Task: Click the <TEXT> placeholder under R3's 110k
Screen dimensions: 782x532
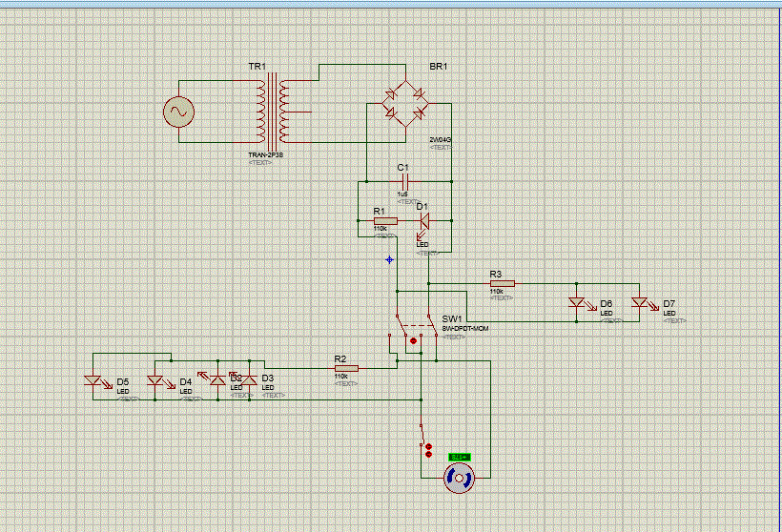Action: click(x=502, y=298)
